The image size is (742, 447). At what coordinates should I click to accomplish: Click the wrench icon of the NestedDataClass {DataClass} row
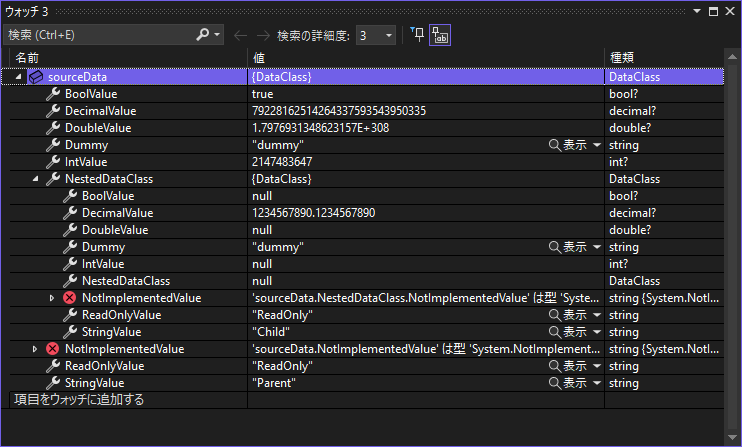[x=53, y=179]
